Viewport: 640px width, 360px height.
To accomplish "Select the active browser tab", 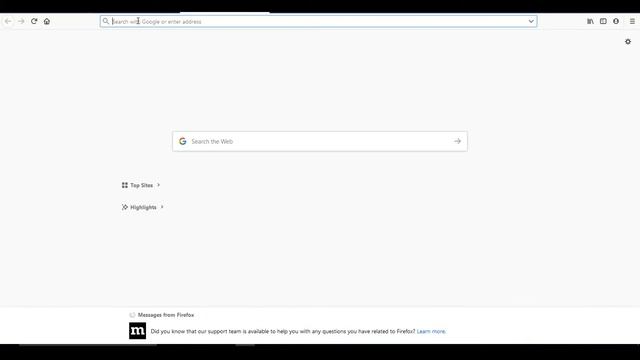I will click(224, 13).
